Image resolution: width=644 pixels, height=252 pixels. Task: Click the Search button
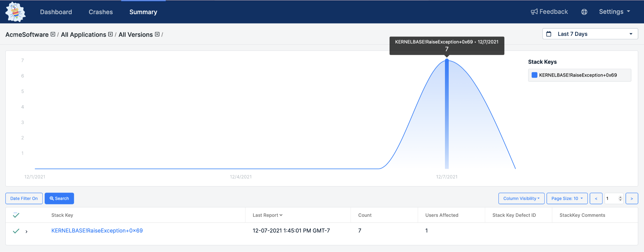59,199
